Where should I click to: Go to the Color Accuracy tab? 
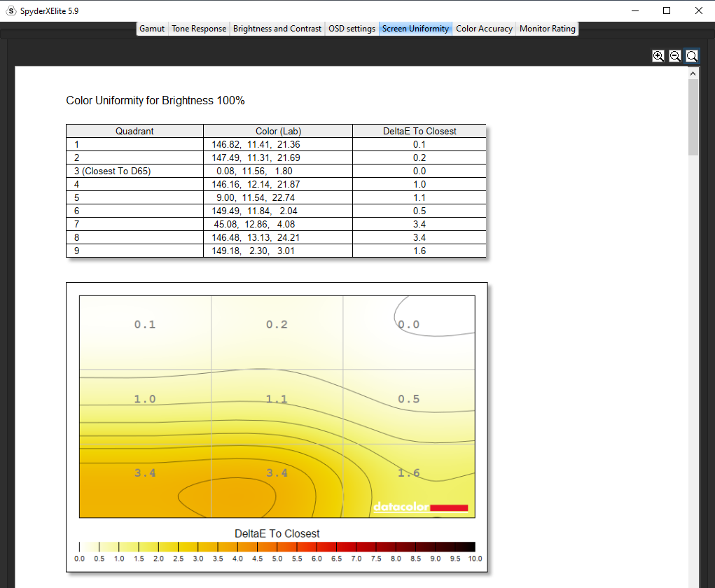point(484,29)
